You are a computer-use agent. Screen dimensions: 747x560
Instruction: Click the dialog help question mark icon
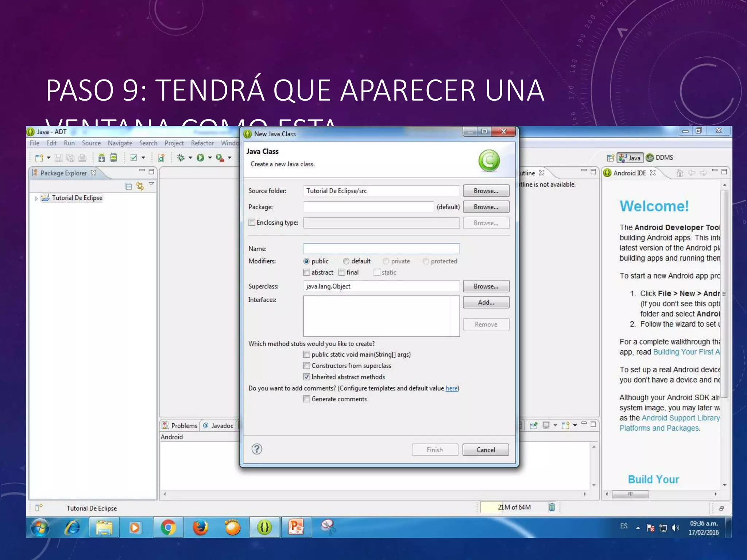(257, 449)
